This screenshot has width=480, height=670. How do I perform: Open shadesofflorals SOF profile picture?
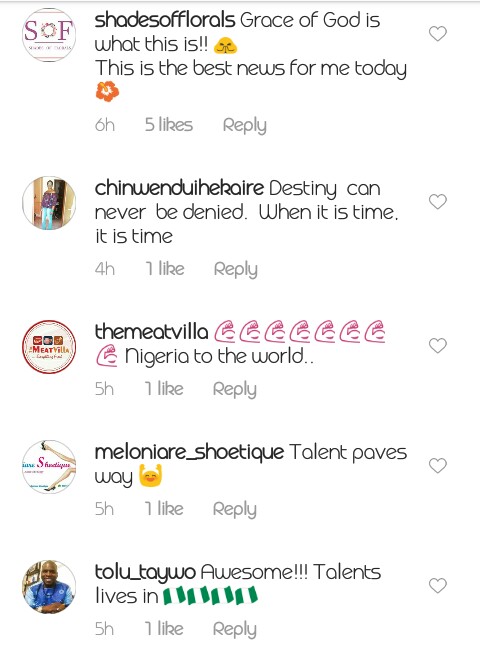(x=49, y=35)
